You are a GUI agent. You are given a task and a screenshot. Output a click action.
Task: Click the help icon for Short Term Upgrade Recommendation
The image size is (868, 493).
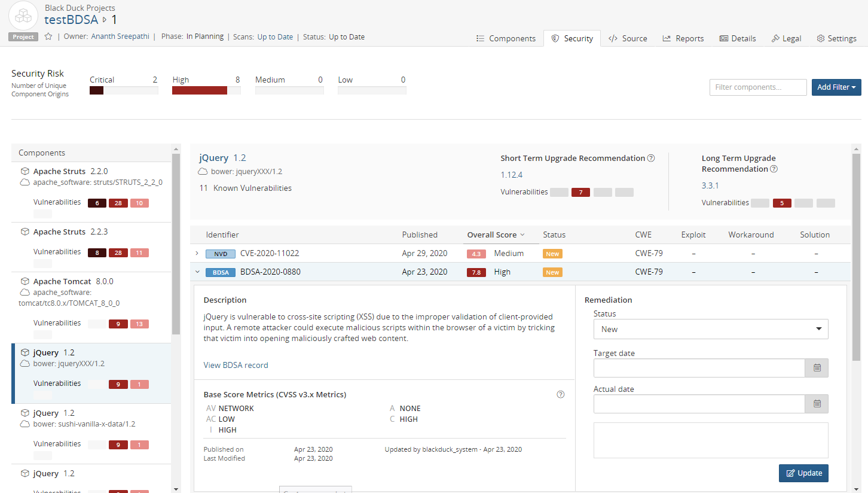click(651, 159)
